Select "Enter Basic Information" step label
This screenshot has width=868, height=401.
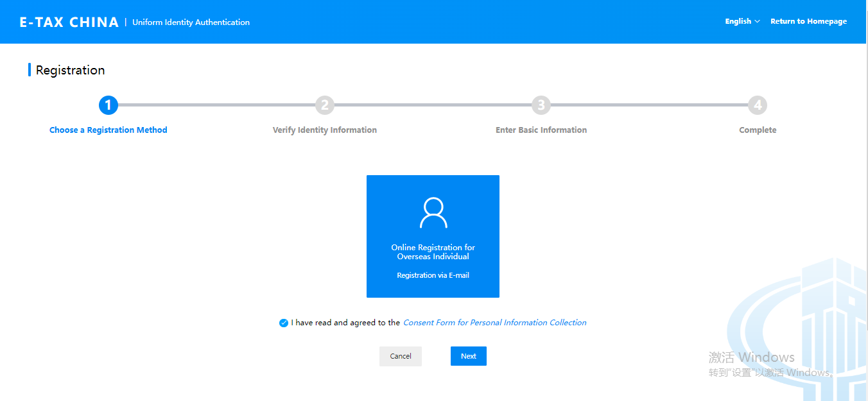(541, 130)
